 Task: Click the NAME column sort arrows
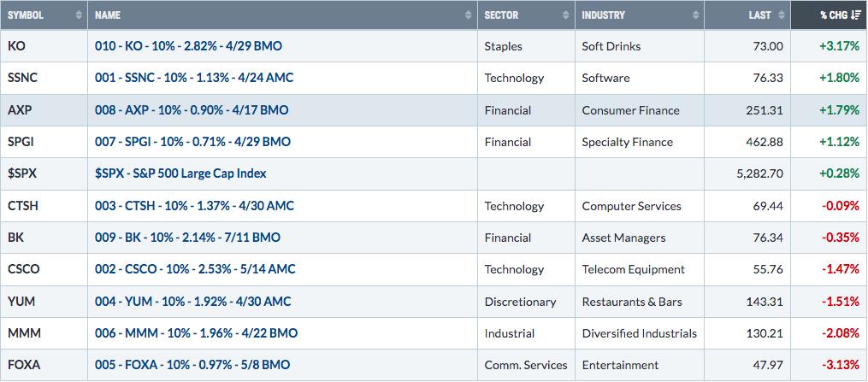pyautogui.click(x=469, y=15)
